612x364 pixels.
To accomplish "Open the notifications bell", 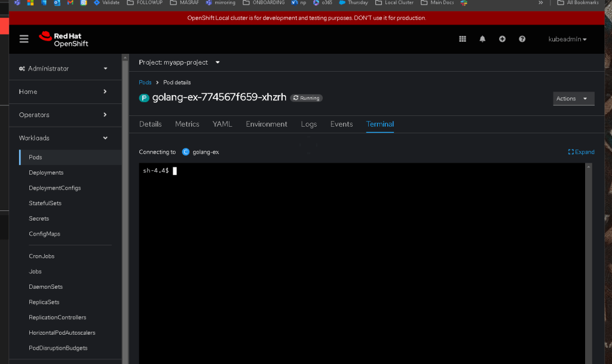I will coord(482,39).
